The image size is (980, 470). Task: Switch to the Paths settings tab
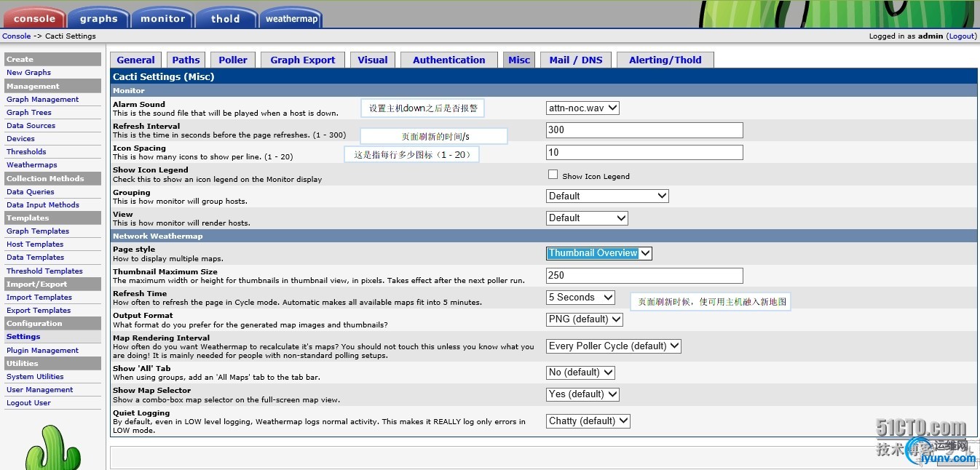click(186, 60)
